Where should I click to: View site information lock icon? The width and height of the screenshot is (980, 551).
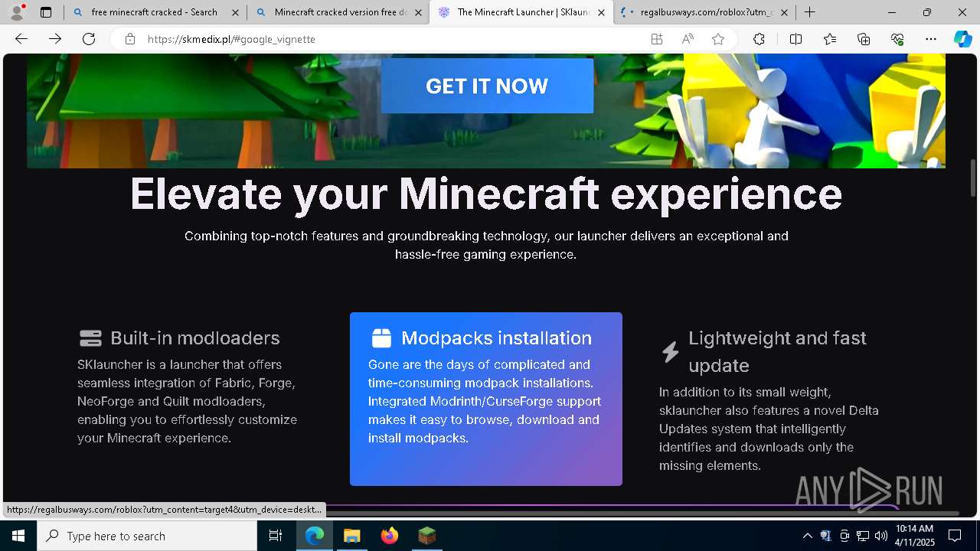130,39
